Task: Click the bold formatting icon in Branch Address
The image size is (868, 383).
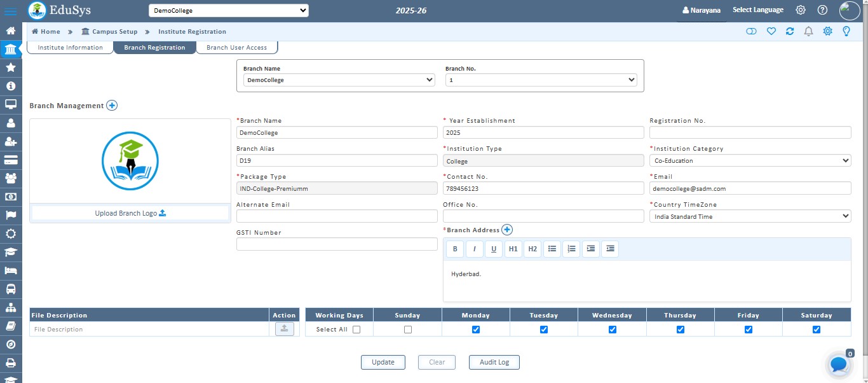Action: (x=454, y=249)
